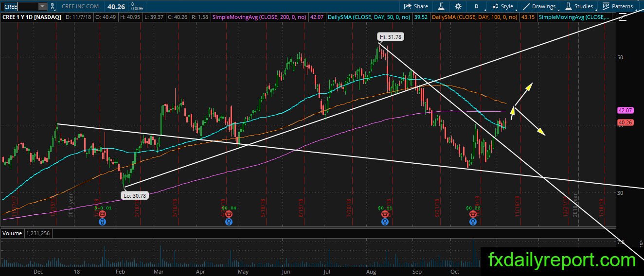Open the D timeframe selector
Image resolution: width=644 pixels, height=276 pixels.
pyautogui.click(x=477, y=6)
